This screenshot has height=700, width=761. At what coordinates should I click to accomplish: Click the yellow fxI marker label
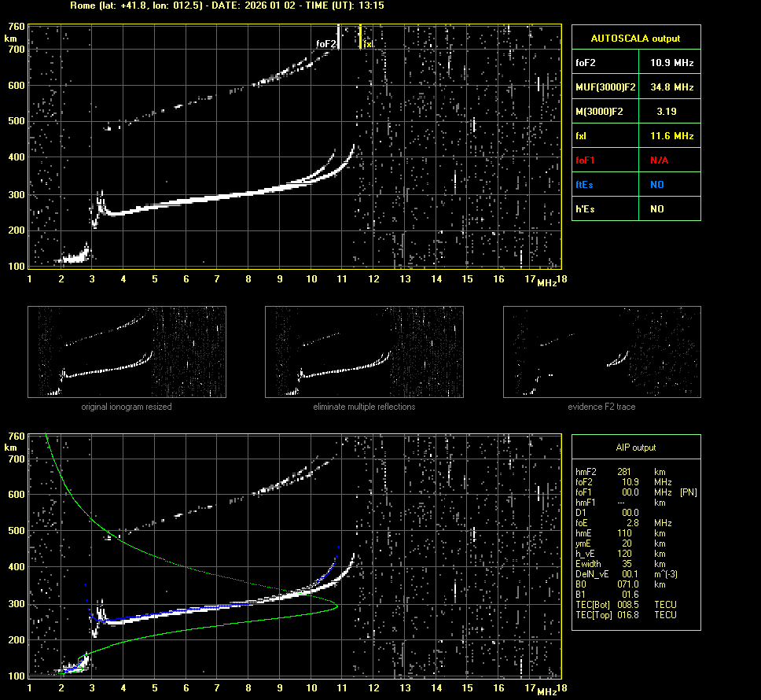point(367,45)
